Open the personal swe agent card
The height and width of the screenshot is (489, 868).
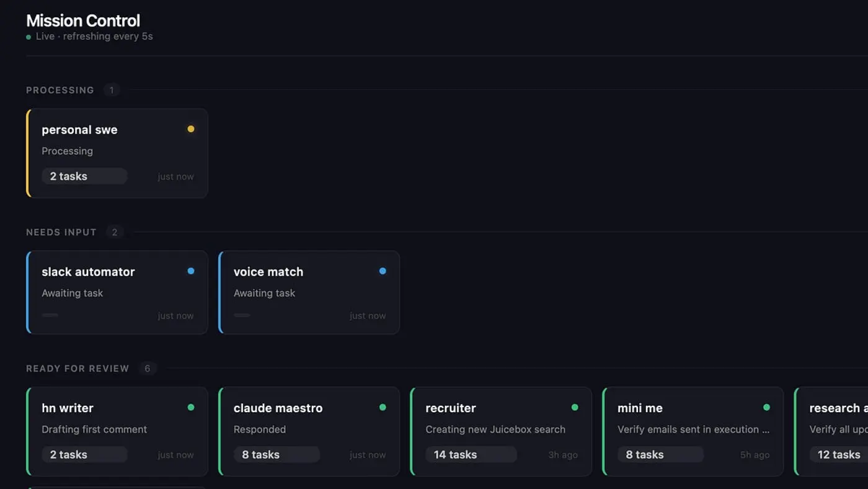click(x=117, y=153)
